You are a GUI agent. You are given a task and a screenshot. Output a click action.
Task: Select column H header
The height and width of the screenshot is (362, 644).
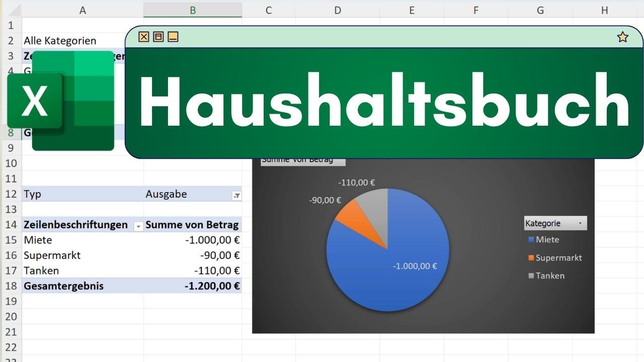tap(605, 10)
